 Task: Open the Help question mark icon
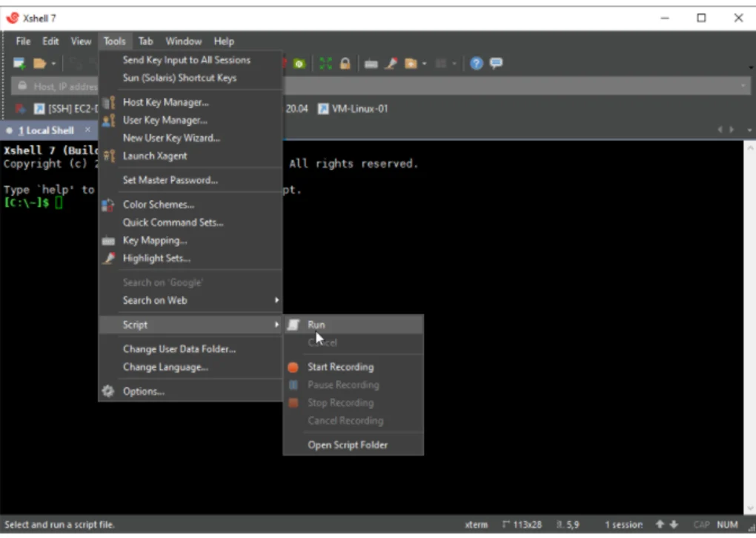[477, 64]
